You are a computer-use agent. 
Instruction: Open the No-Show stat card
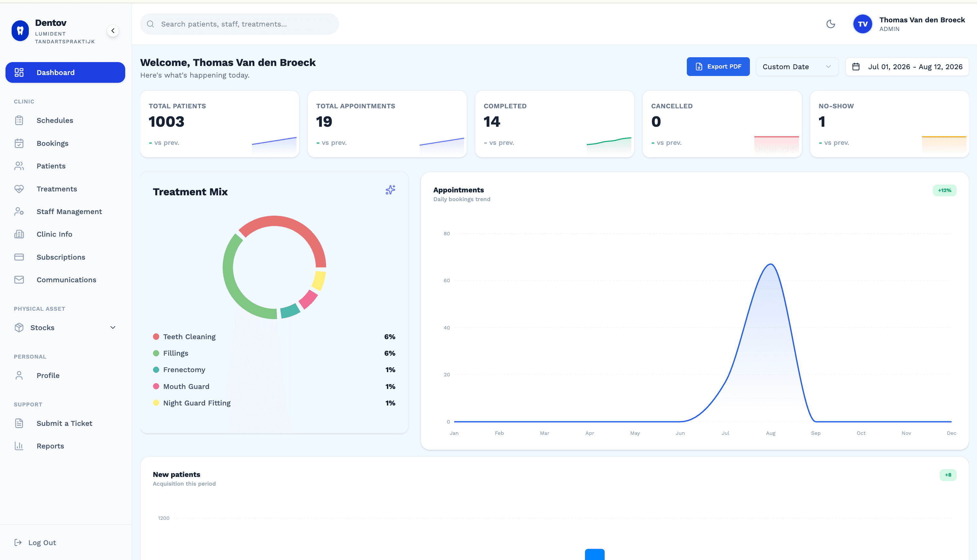889,124
